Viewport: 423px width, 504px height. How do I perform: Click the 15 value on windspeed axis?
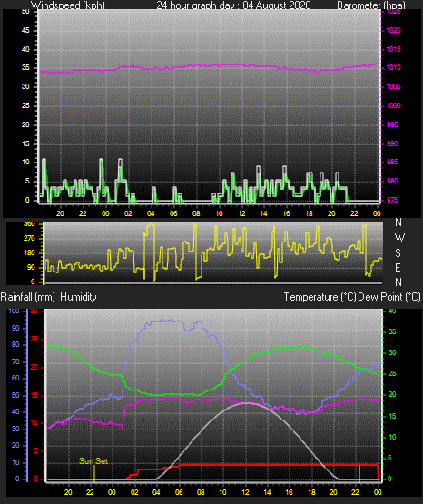(25, 143)
